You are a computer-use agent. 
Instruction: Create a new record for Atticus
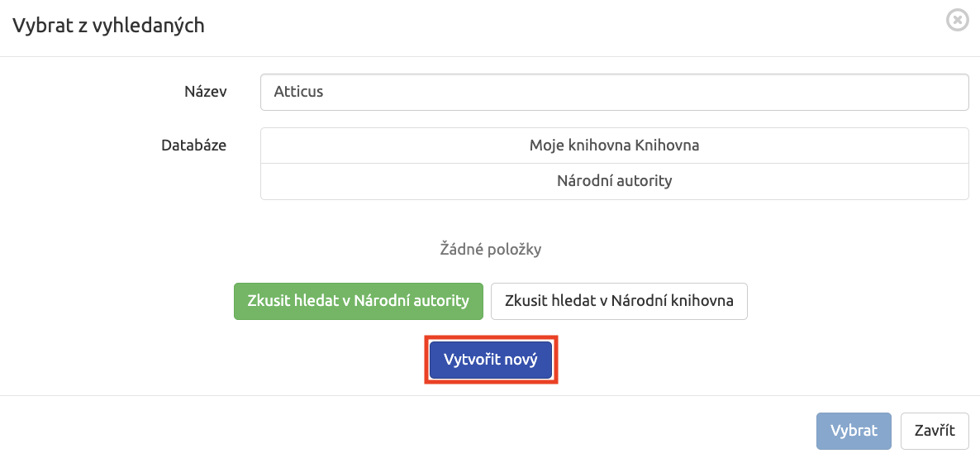(x=491, y=360)
